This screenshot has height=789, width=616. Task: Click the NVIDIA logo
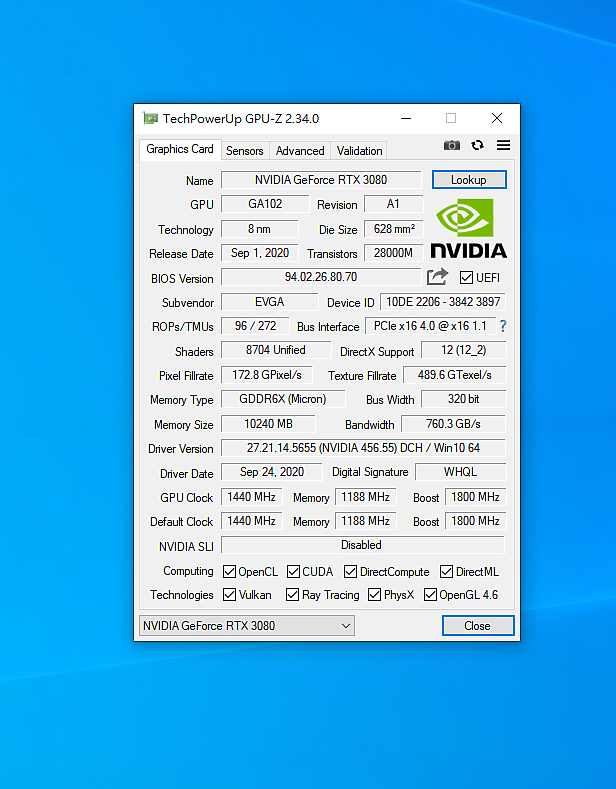pos(469,228)
